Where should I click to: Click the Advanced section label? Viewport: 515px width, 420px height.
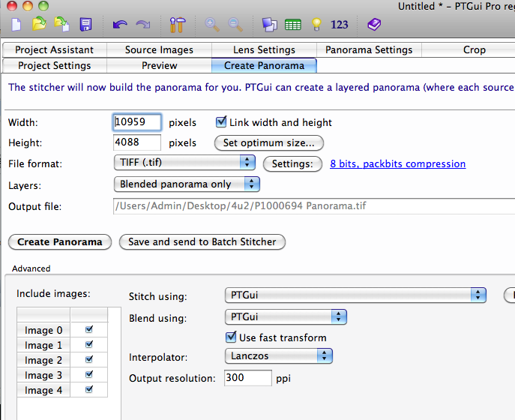[x=31, y=268]
